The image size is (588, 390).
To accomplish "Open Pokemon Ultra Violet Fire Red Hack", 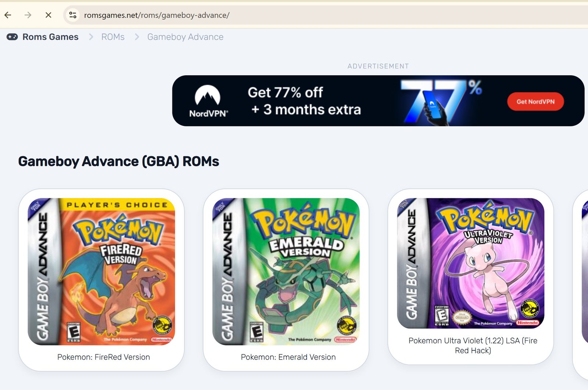I will click(x=473, y=346).
